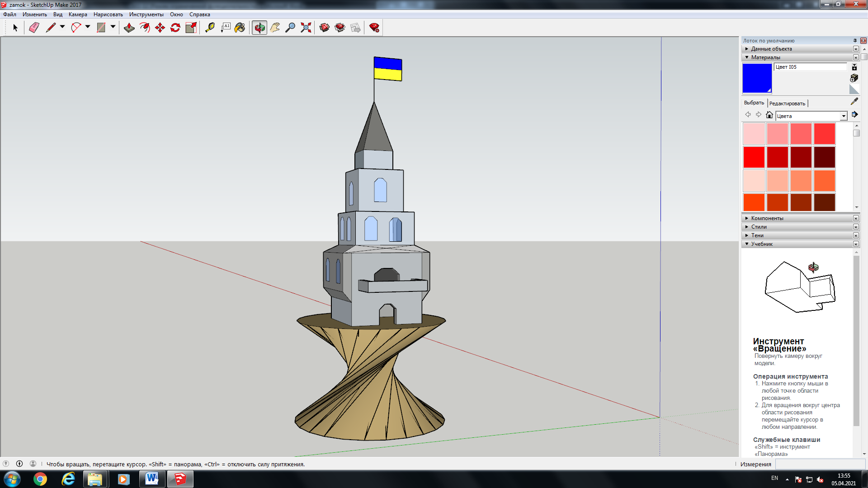This screenshot has width=868, height=488.
Task: Switch to the Редактировать tab
Action: click(787, 103)
